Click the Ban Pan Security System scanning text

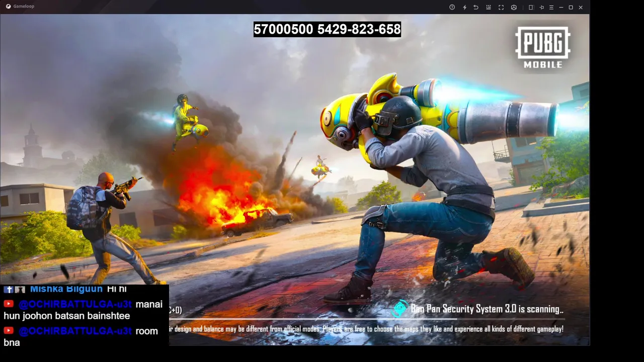pyautogui.click(x=487, y=309)
